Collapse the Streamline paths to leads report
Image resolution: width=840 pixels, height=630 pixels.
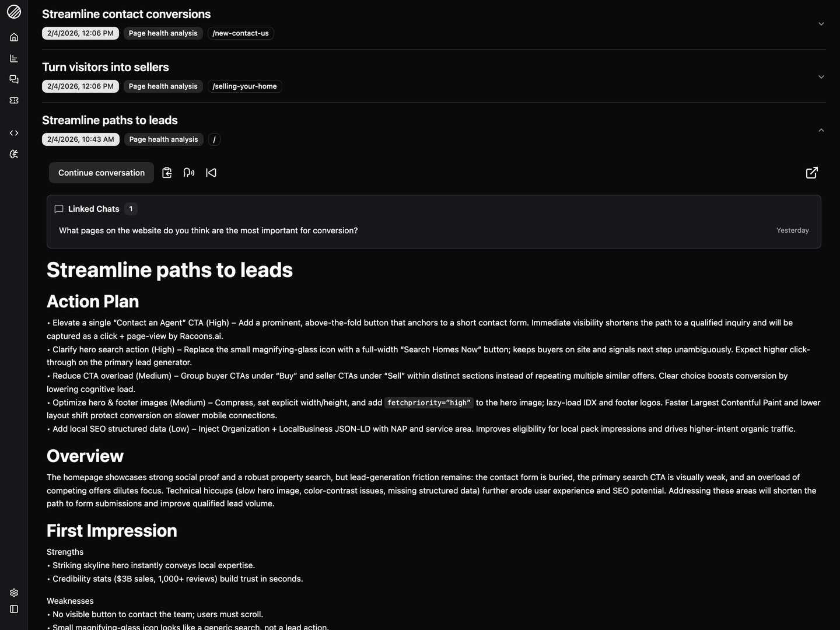coord(821,130)
